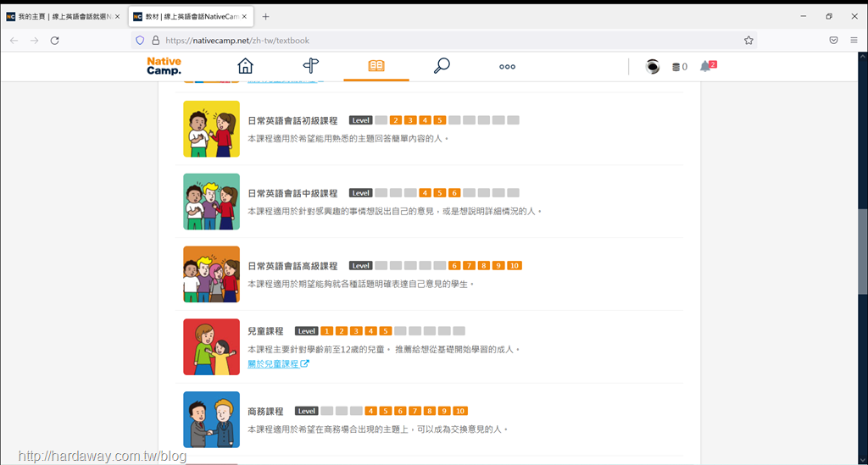Open search with magnifier icon
The height and width of the screenshot is (465, 868).
click(441, 66)
